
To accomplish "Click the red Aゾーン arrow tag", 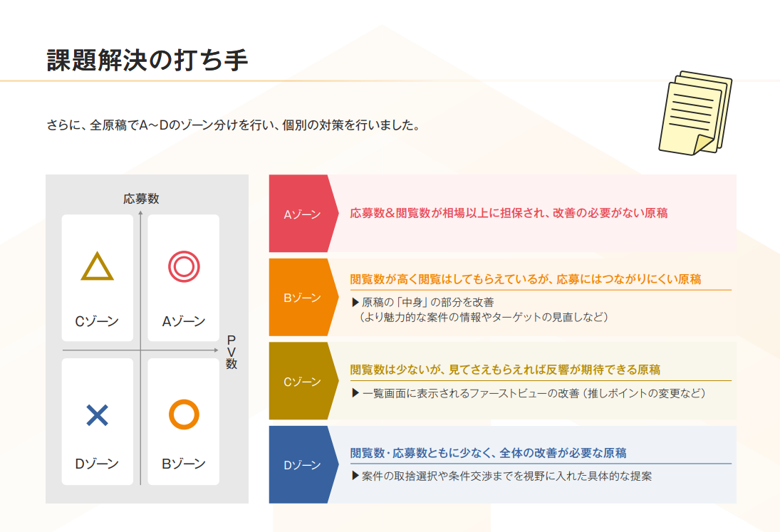I will point(301,214).
